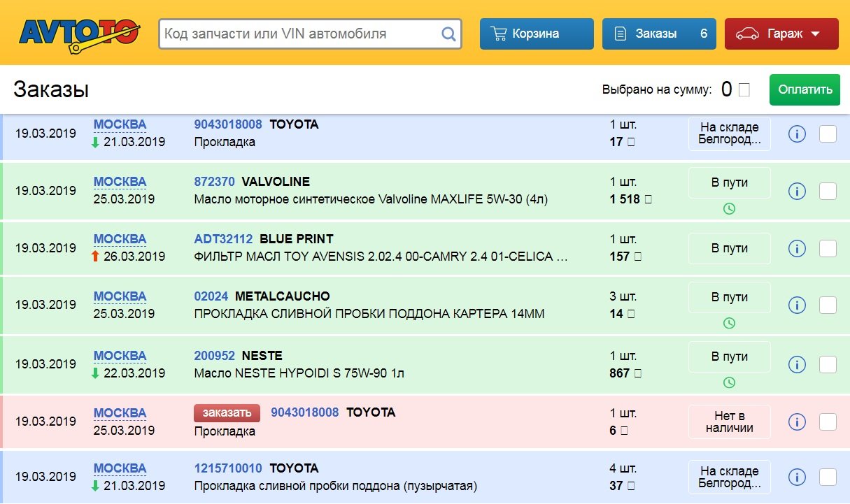Click the 26.03.2019 delivery date
The image size is (850, 504).
click(x=135, y=257)
